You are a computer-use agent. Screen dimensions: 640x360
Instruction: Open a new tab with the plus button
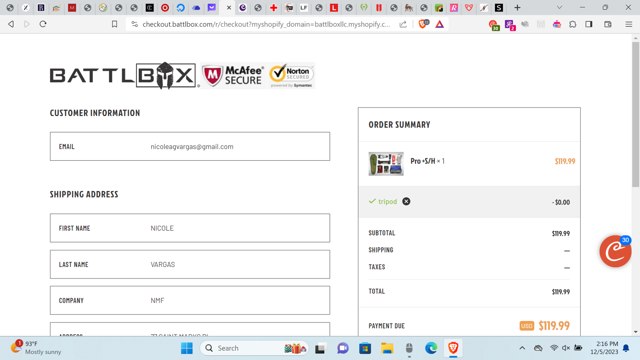517,7
